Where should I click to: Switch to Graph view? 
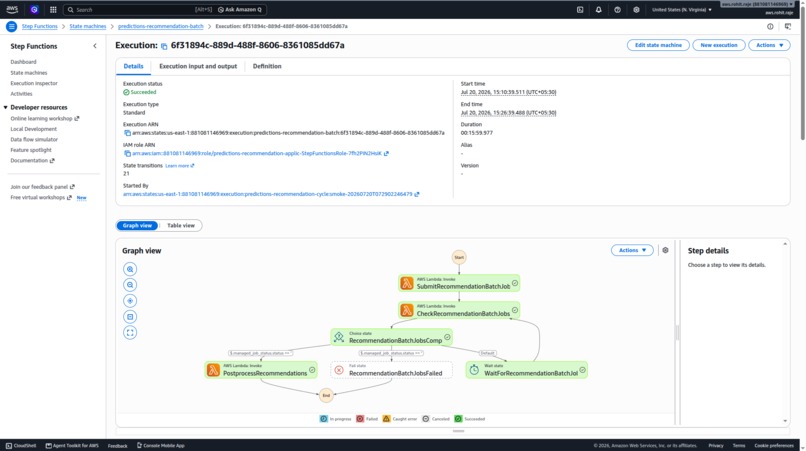[x=137, y=225]
